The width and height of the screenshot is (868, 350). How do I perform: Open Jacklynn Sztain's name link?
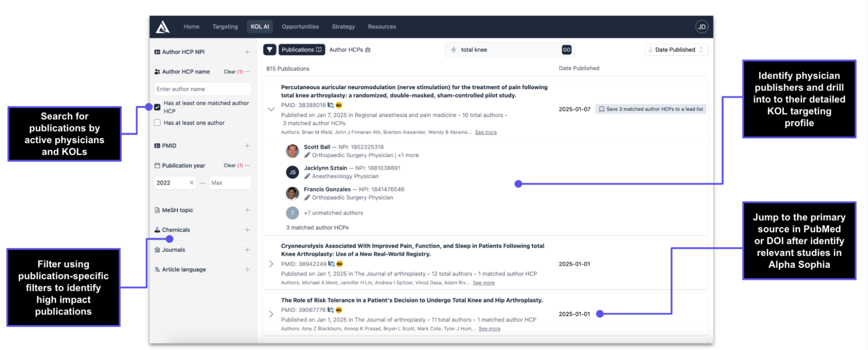click(325, 168)
